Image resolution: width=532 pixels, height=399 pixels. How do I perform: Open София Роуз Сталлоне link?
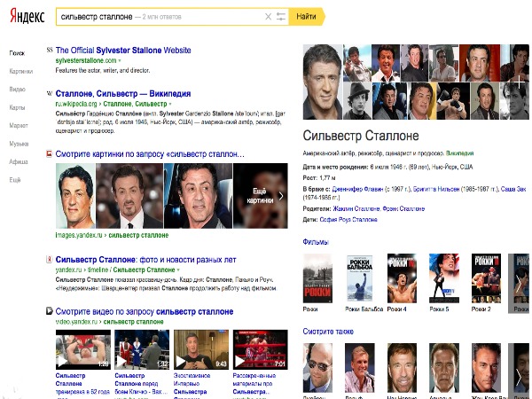(x=348, y=220)
